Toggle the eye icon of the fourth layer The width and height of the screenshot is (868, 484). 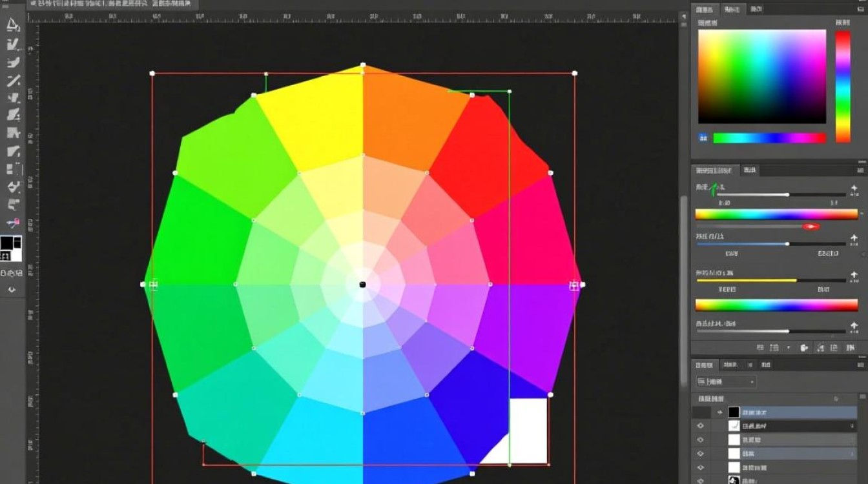[699, 454]
